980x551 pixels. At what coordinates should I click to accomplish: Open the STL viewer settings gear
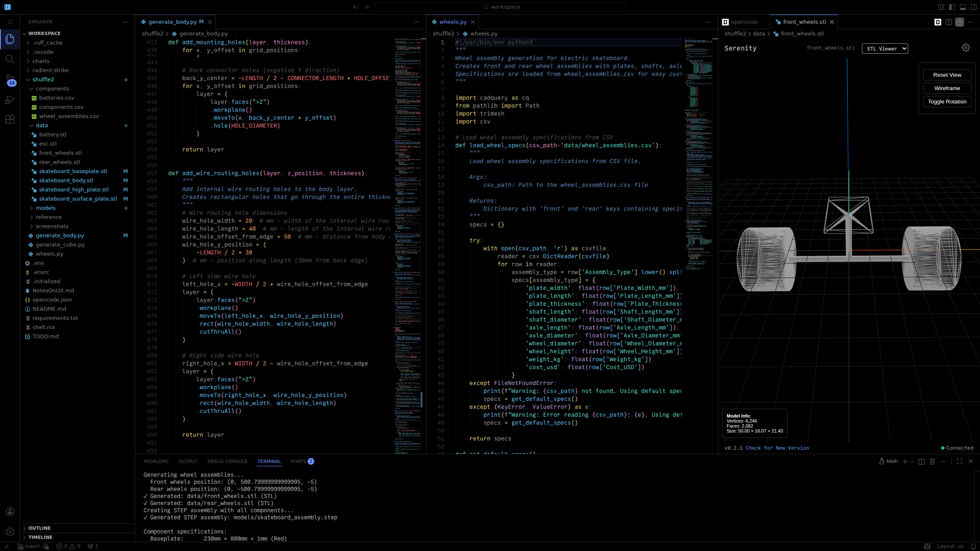(966, 47)
